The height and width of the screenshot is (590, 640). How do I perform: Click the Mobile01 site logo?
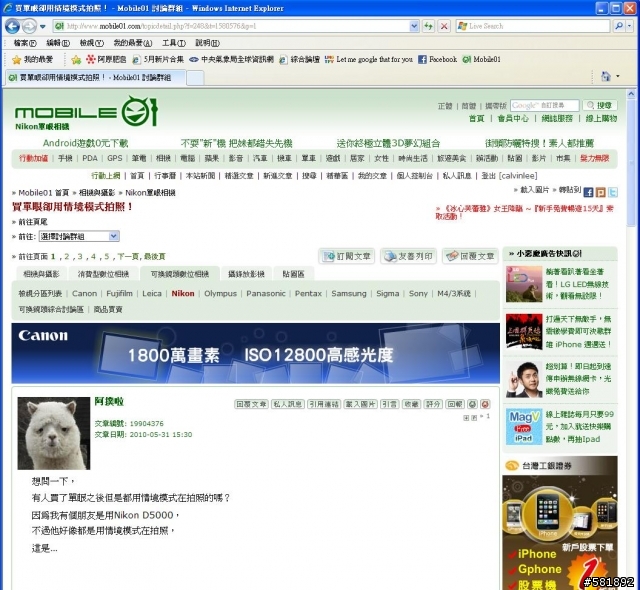pyautogui.click(x=86, y=111)
